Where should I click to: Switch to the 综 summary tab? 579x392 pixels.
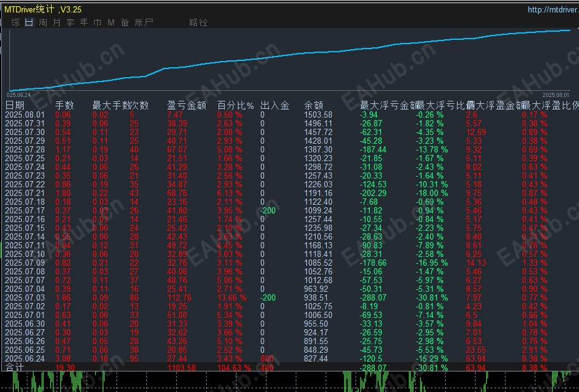coord(16,22)
